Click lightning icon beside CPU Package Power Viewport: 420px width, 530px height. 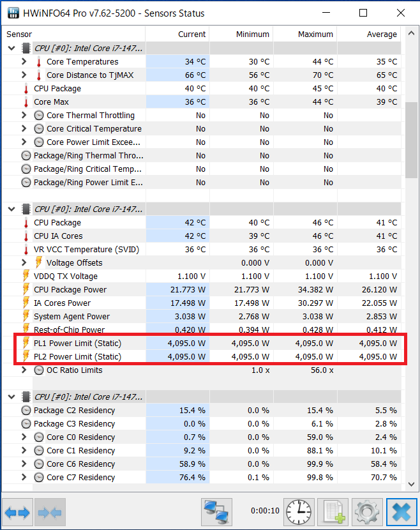(x=26, y=290)
